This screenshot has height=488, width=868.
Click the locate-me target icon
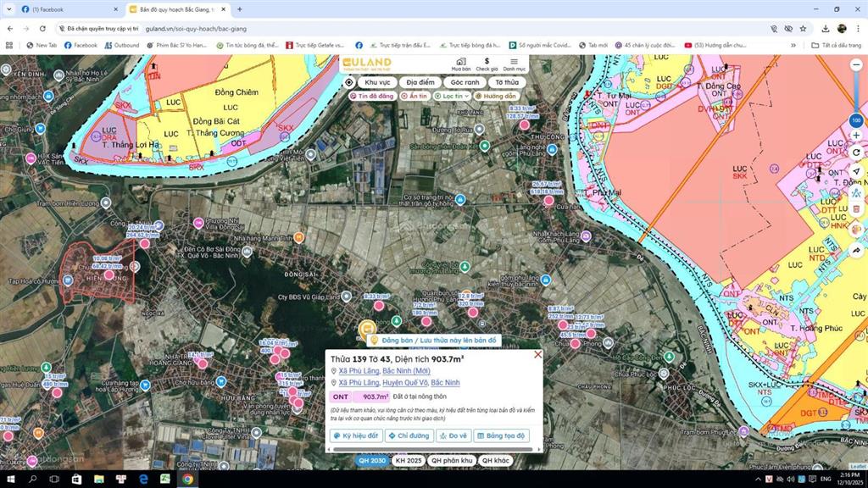click(x=349, y=82)
